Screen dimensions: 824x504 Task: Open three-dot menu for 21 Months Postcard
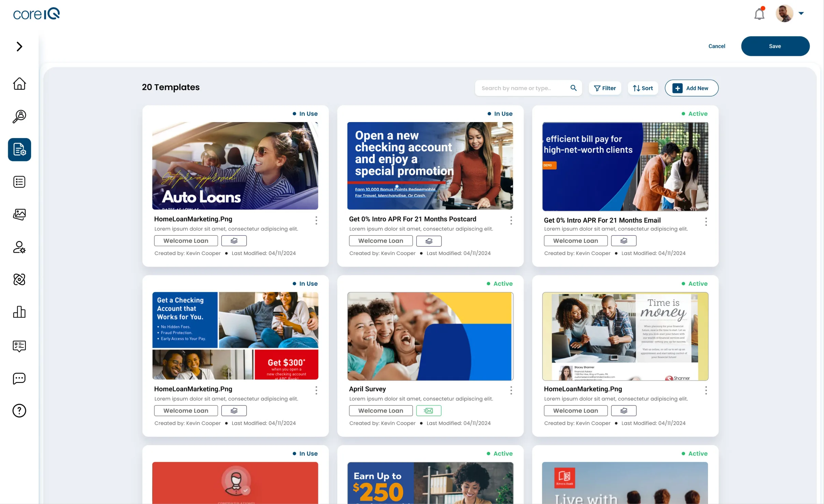tap(511, 220)
